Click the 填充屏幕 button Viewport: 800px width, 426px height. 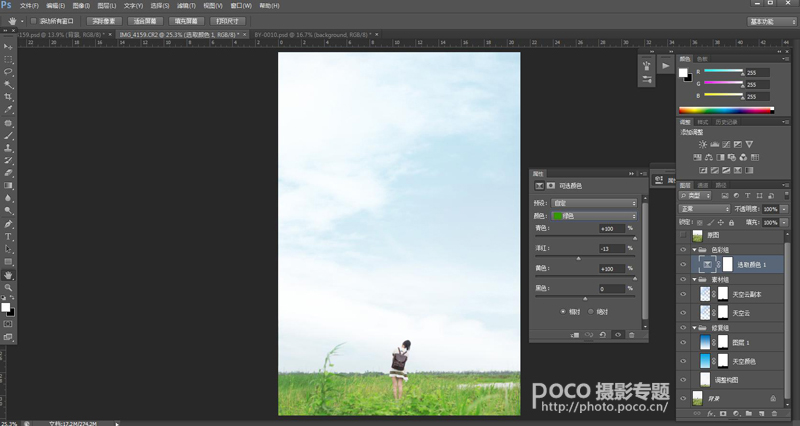[186, 21]
